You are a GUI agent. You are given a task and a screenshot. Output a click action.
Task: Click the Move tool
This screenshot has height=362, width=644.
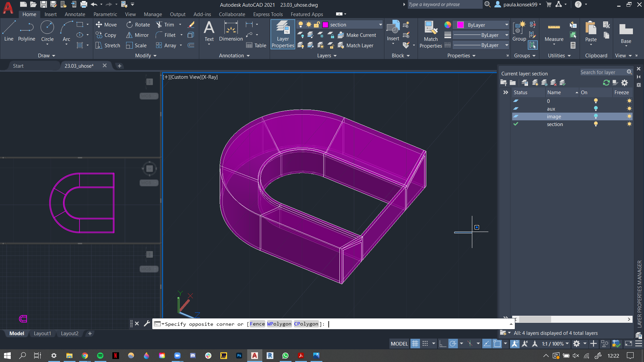tap(106, 24)
